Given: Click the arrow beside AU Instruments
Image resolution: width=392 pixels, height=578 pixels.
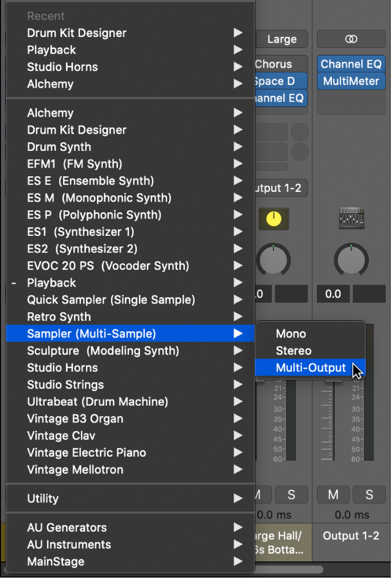Looking at the screenshot, I should 238,544.
